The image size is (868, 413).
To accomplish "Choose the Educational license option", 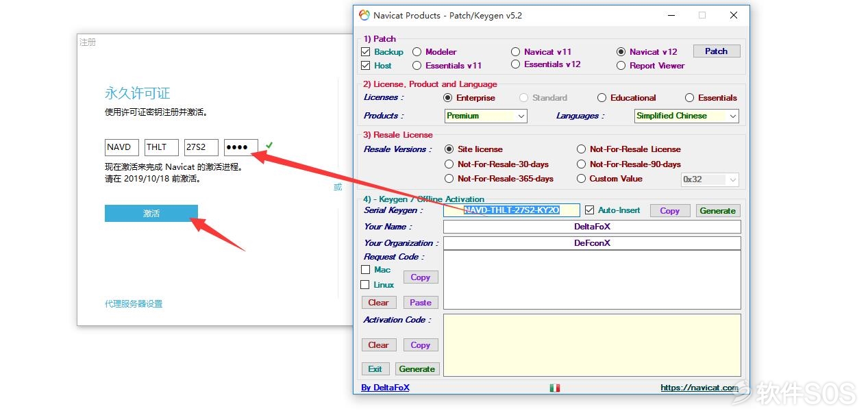I will (x=602, y=98).
